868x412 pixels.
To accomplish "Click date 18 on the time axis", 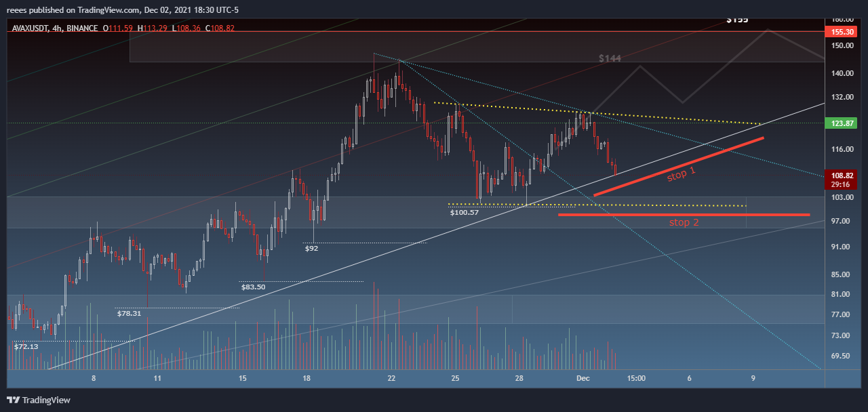I will pyautogui.click(x=307, y=378).
